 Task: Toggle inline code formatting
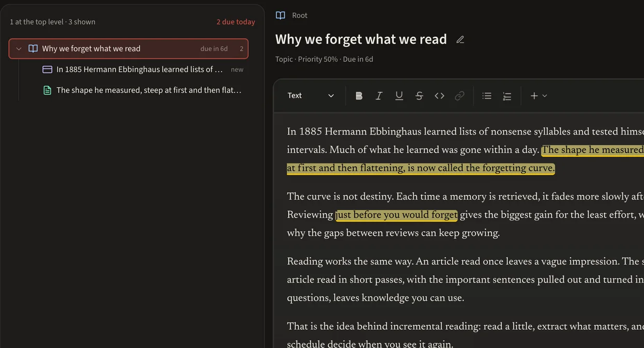(x=439, y=96)
